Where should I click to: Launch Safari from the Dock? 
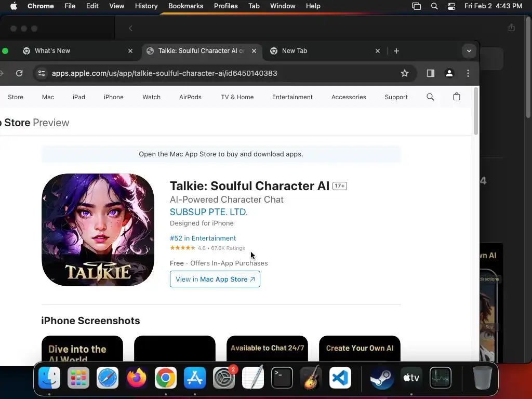tap(108, 378)
